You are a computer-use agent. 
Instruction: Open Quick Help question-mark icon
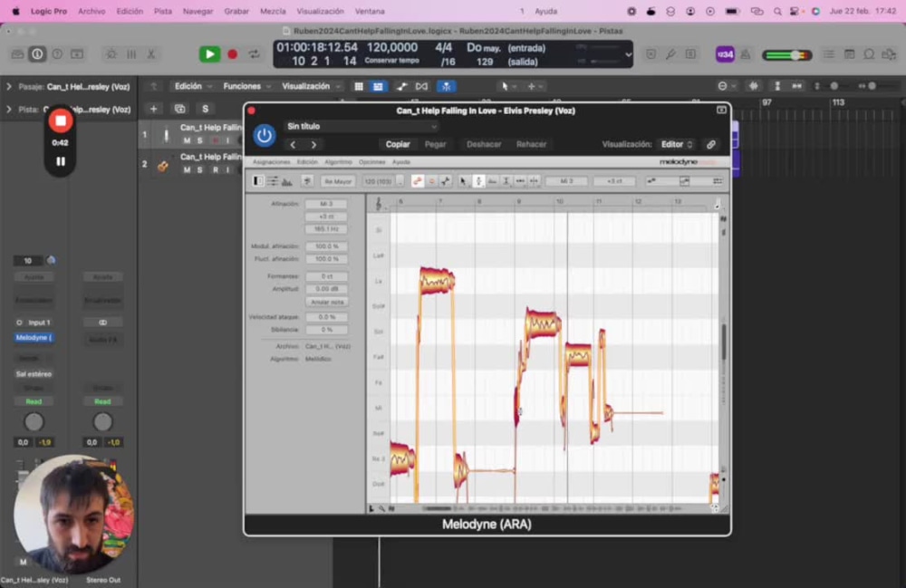coord(57,54)
